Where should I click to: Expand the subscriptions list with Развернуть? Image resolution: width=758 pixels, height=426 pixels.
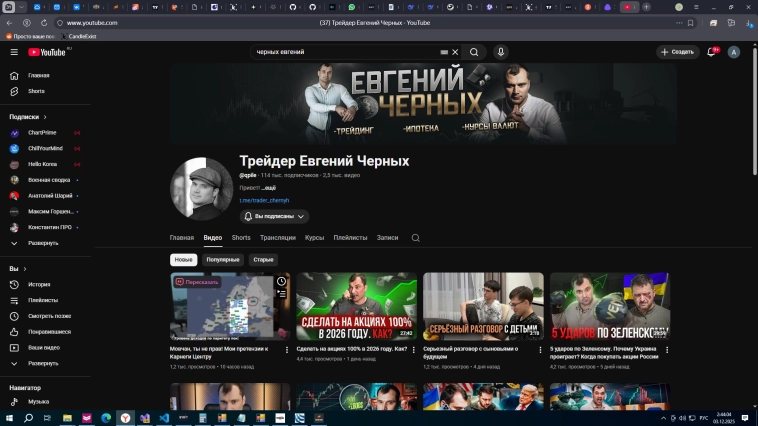[45, 243]
